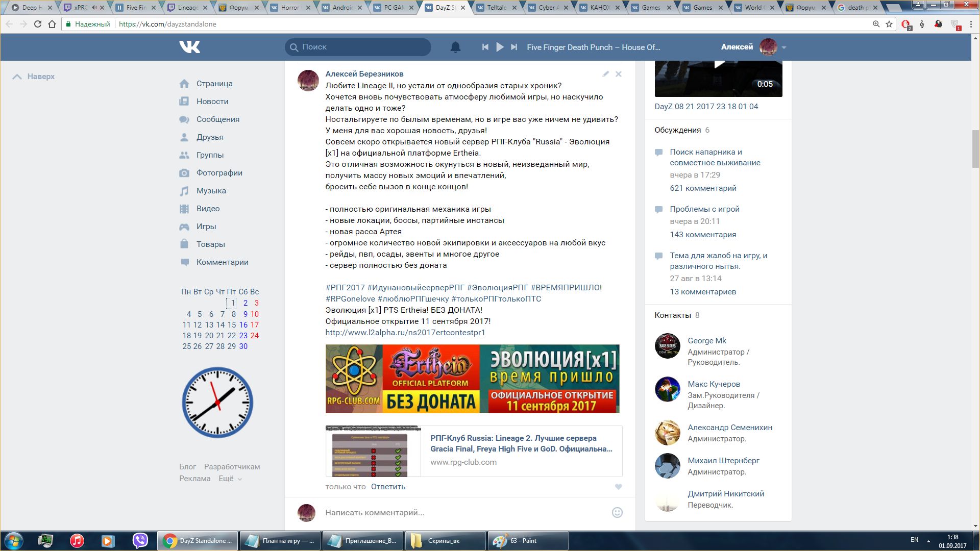Open topic Поиск напарника и совместное выживание
Screen dimensions: 980x551
[x=715, y=157]
